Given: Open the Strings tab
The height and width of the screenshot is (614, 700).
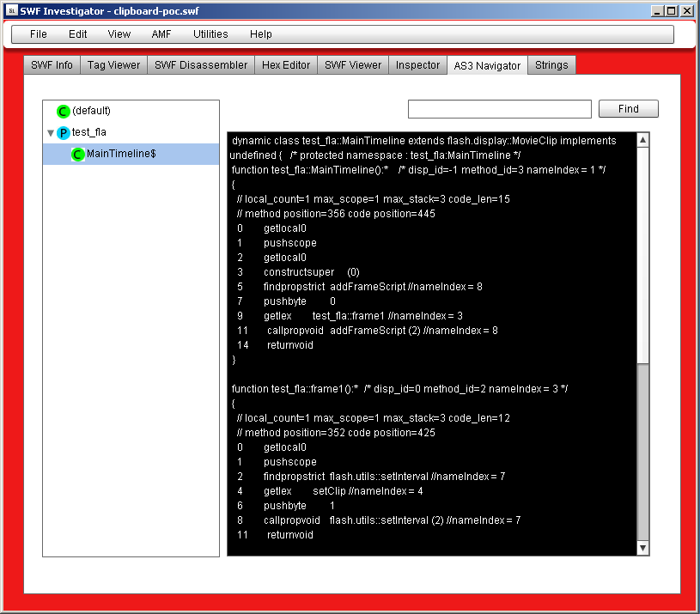Looking at the screenshot, I should click(x=551, y=65).
